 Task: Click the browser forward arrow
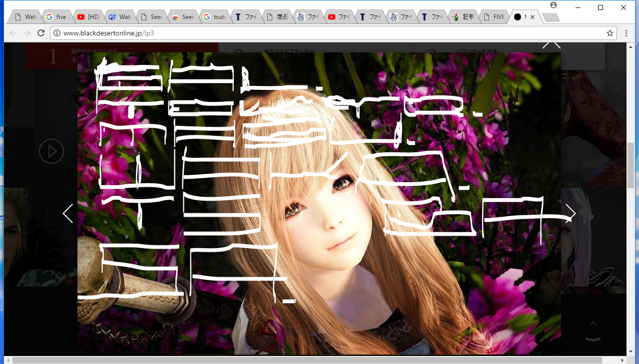tap(27, 33)
